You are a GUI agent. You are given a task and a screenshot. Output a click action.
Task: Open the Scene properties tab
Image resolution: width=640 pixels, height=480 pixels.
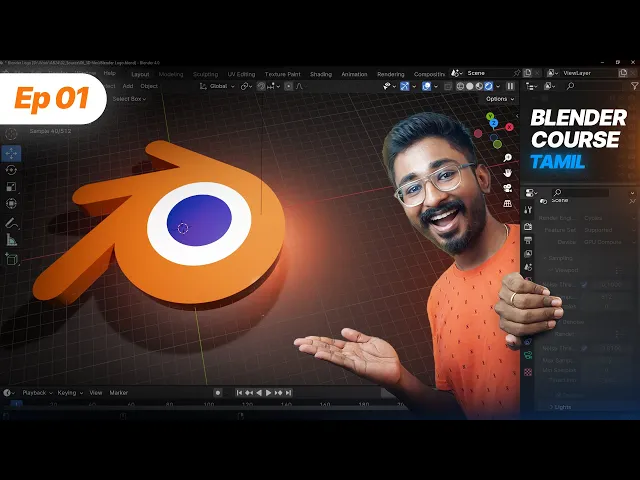pyautogui.click(x=528, y=267)
